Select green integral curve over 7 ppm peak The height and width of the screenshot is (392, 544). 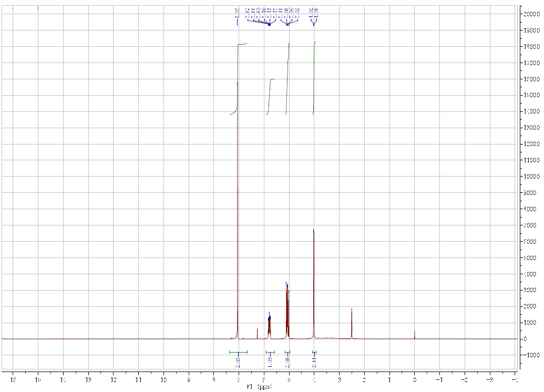coord(238,79)
